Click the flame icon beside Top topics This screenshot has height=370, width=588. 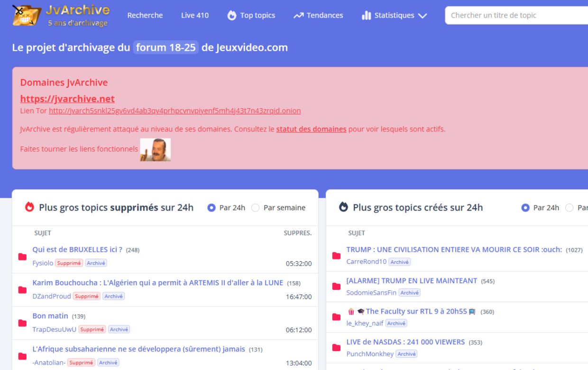point(232,16)
